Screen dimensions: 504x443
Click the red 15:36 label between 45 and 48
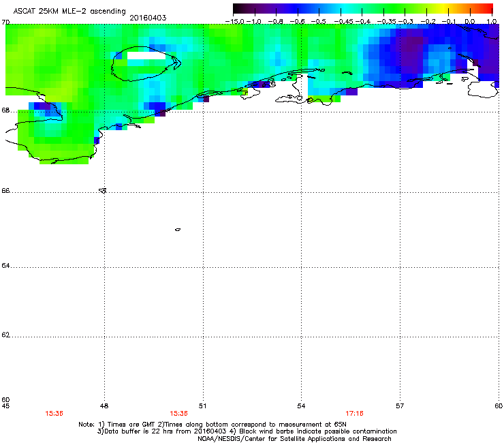coord(54,414)
